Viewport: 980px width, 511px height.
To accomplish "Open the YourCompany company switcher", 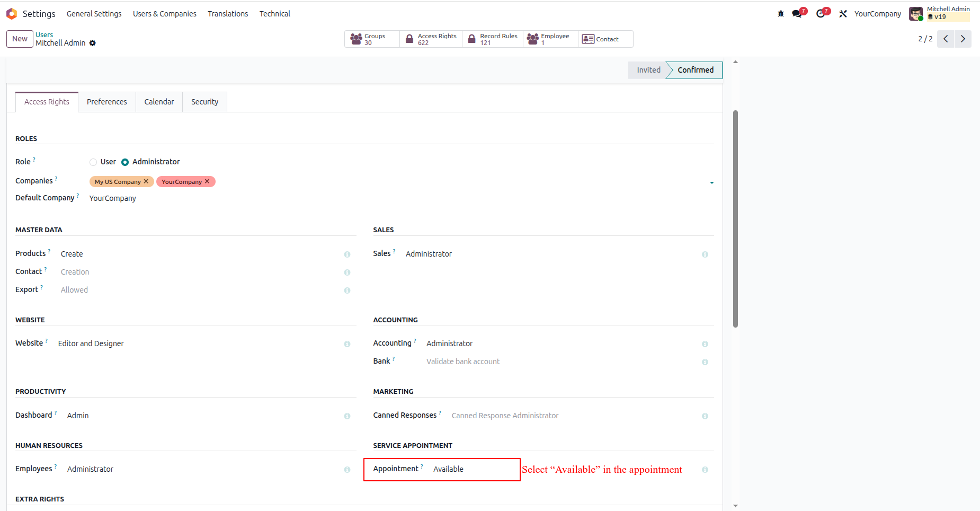I will (877, 14).
